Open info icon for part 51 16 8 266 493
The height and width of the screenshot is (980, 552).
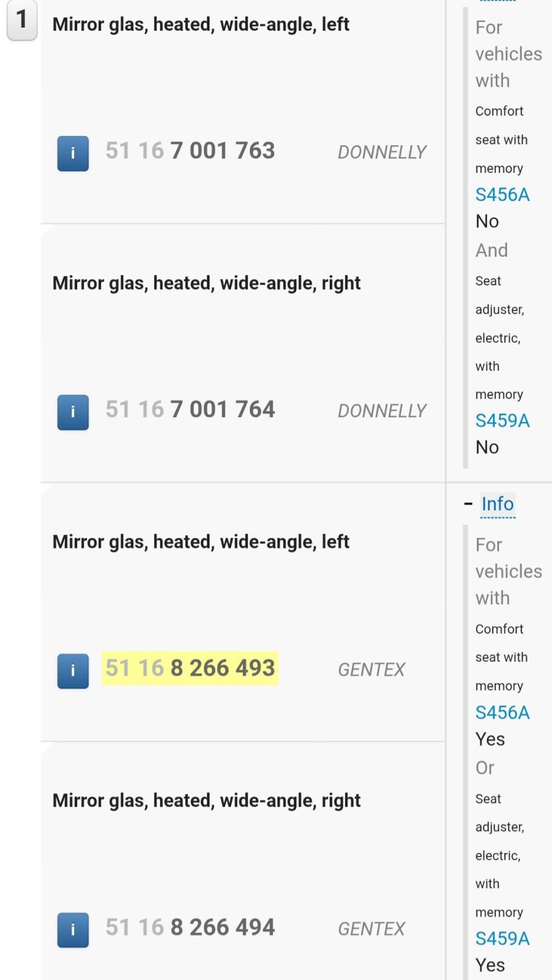[73, 671]
